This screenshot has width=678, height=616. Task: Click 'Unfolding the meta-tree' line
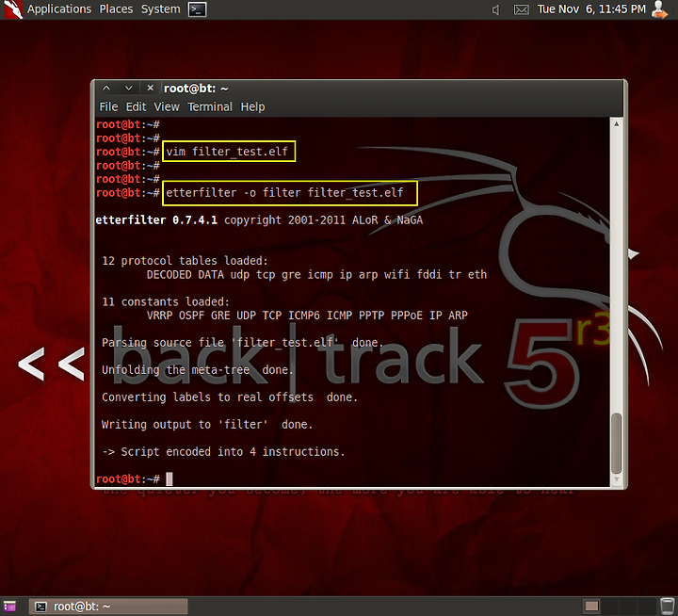[x=198, y=370]
